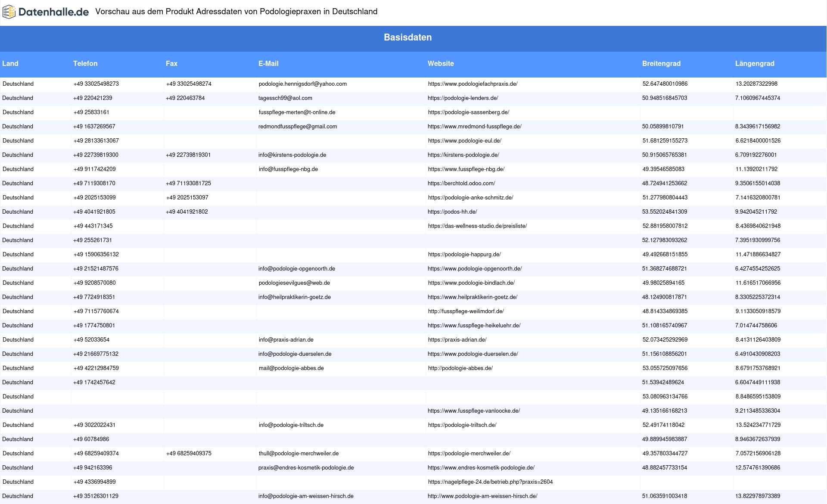
Task: Select email podologiesevilgues@web.de
Action: coord(294,283)
